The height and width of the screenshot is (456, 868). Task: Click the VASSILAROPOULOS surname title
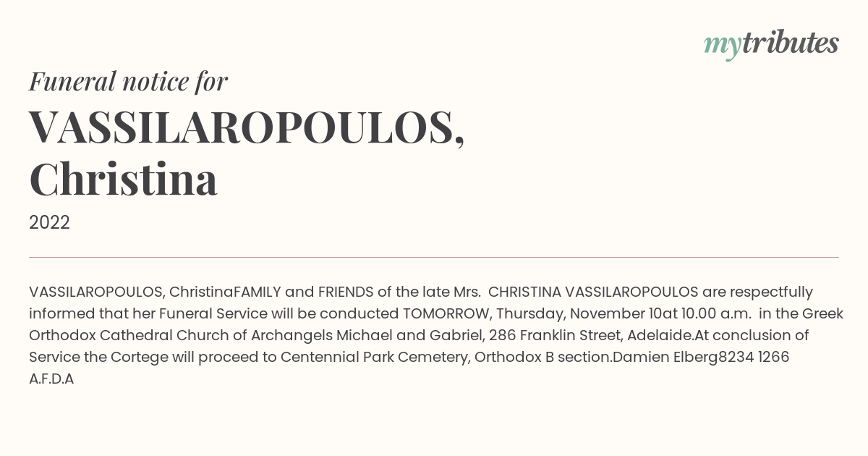(x=247, y=127)
